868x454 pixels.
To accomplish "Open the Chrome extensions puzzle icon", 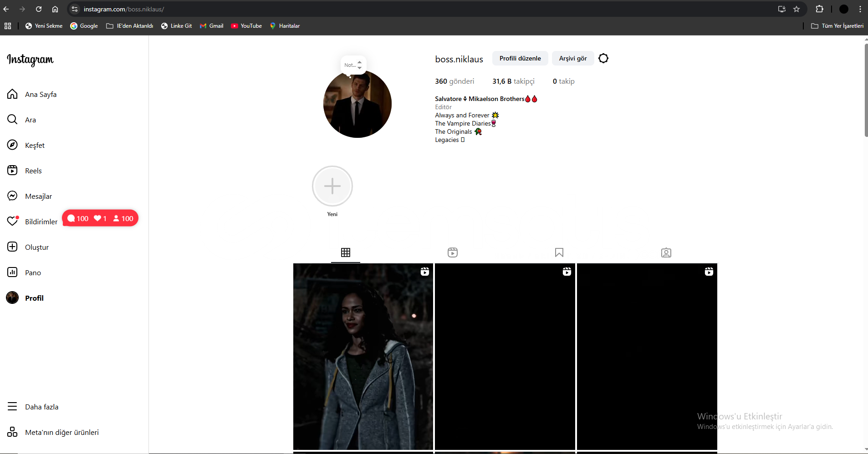I will pos(820,9).
